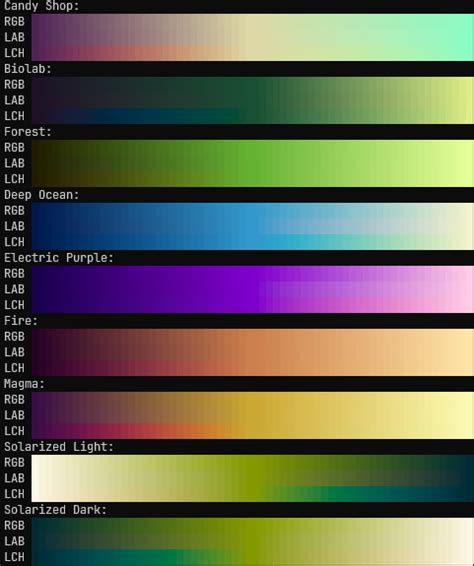The image size is (474, 566).
Task: Click the Solarized Dark heading
Action: click(55, 510)
